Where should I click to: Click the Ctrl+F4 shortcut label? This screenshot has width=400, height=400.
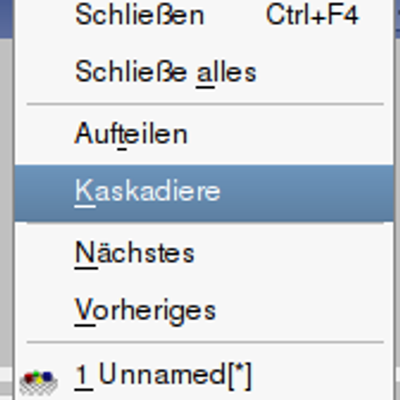[x=312, y=15]
